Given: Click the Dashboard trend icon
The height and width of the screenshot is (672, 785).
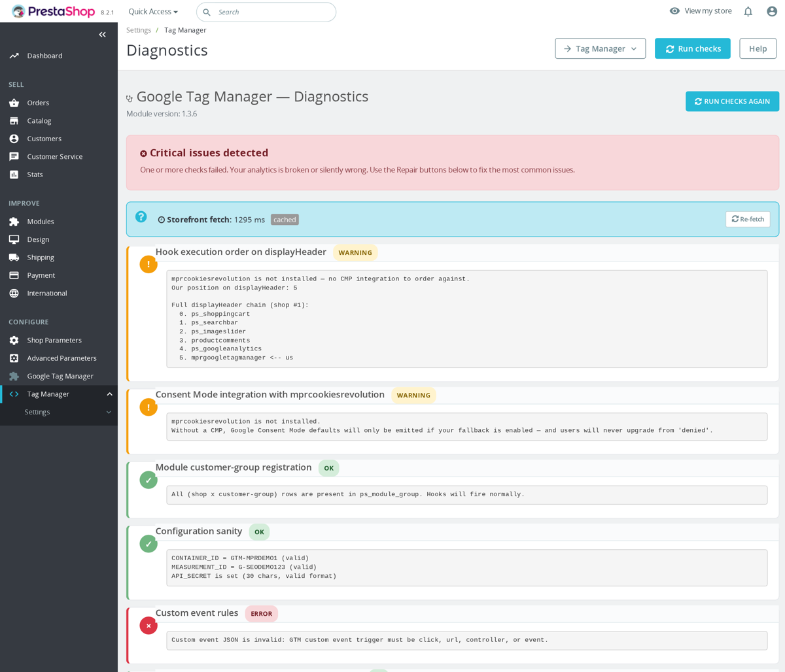Looking at the screenshot, I should [14, 56].
